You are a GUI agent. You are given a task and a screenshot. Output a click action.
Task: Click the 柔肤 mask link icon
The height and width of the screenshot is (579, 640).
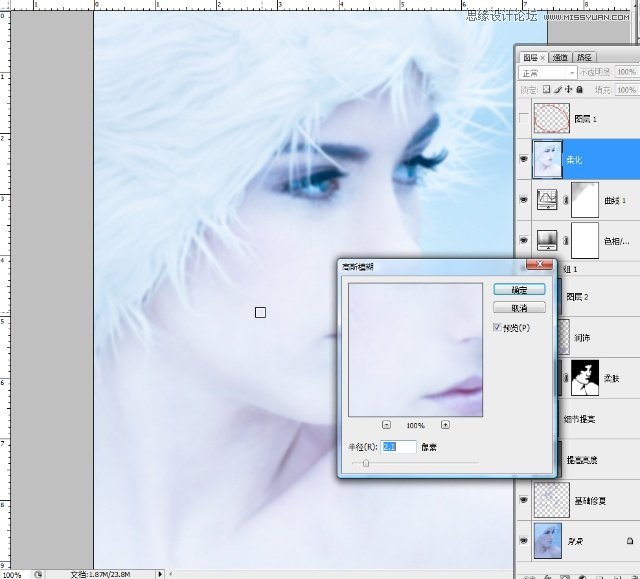click(566, 378)
